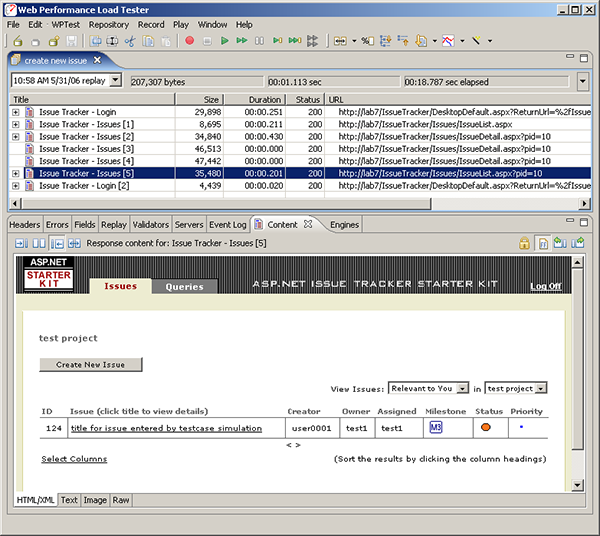
Task: Switch to the Headers tab
Action: point(24,225)
